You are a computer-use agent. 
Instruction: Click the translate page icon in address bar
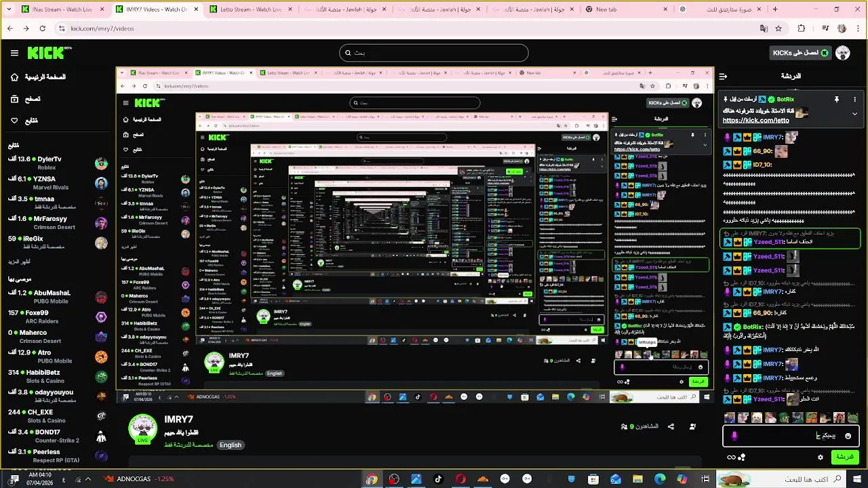click(x=764, y=28)
